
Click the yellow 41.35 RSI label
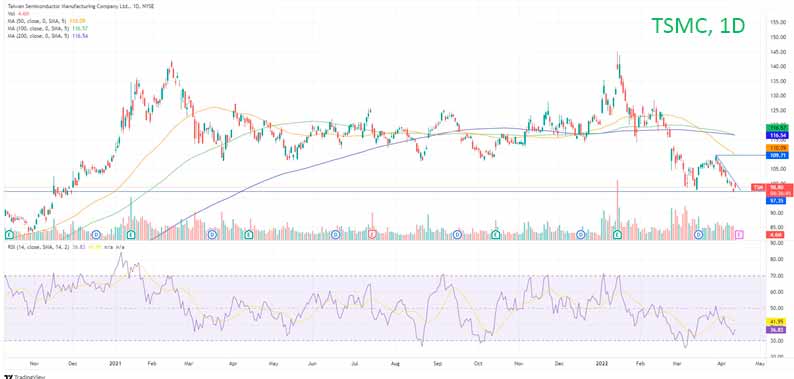pyautogui.click(x=776, y=322)
